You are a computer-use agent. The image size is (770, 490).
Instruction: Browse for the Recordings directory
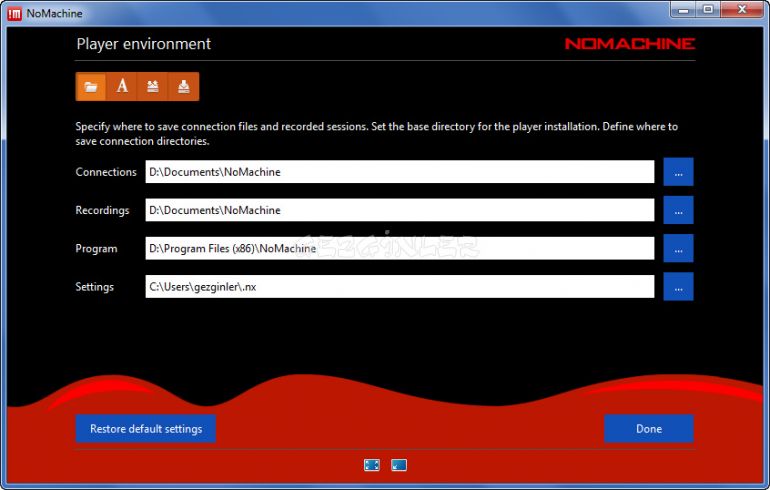tap(678, 210)
